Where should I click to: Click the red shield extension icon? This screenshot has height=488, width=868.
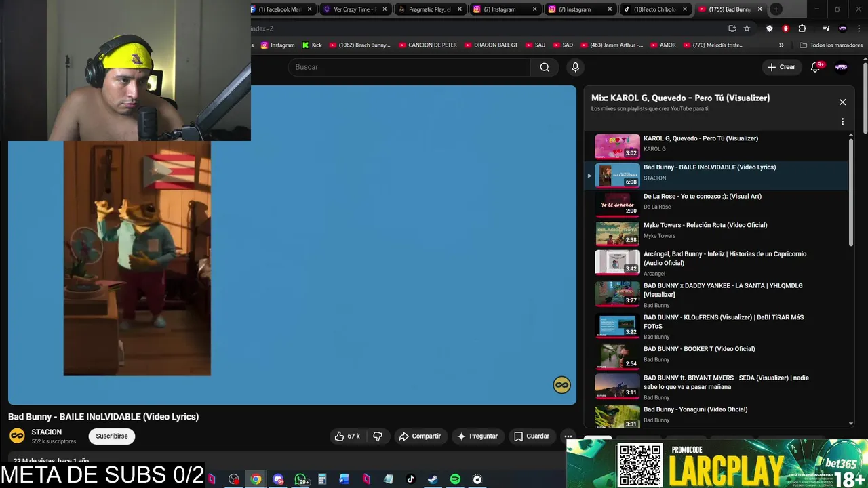786,28
